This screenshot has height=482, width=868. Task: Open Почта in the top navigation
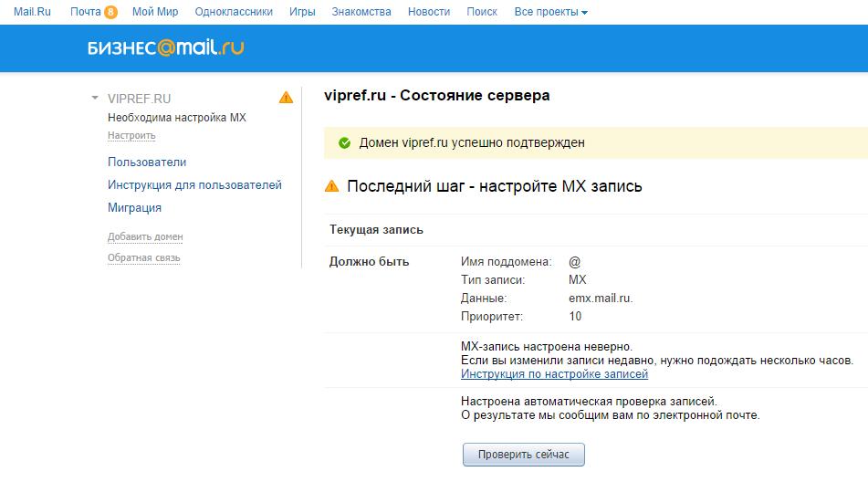(x=85, y=12)
